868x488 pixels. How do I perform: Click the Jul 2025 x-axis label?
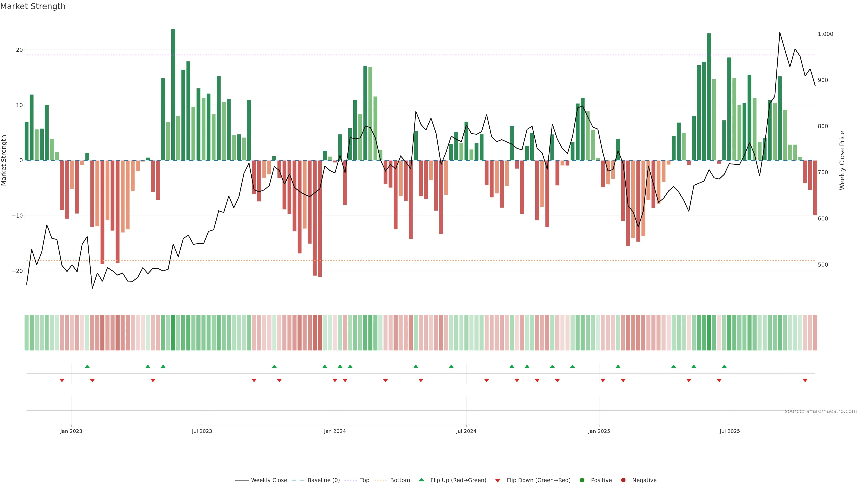[729, 431]
